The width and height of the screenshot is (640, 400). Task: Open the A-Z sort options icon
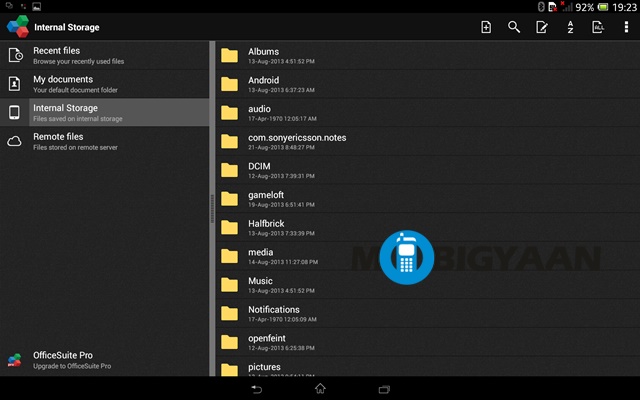tap(570, 27)
